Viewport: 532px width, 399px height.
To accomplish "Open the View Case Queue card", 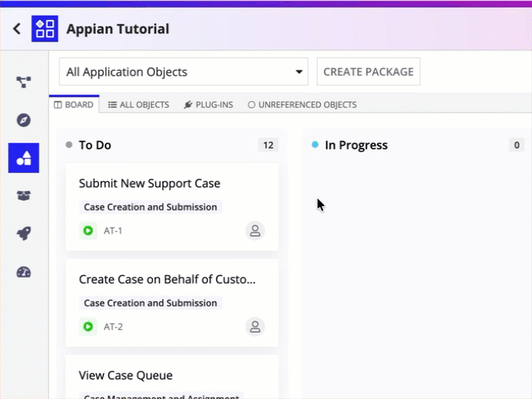I will [x=172, y=377].
